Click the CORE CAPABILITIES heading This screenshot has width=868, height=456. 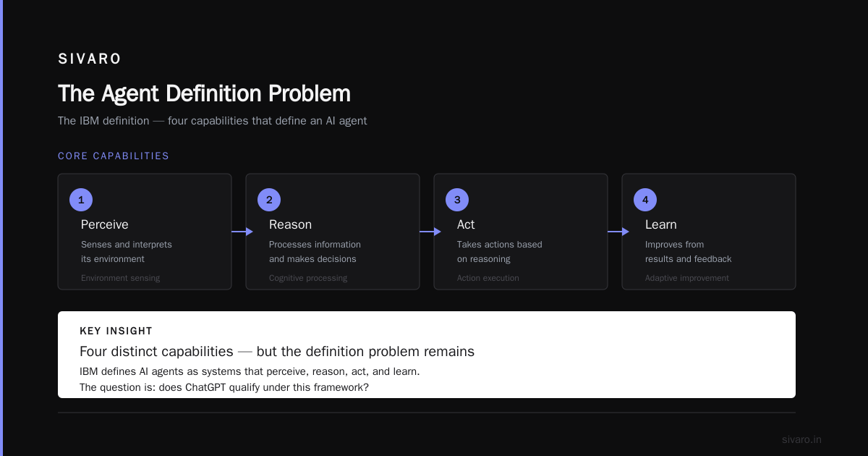114,156
